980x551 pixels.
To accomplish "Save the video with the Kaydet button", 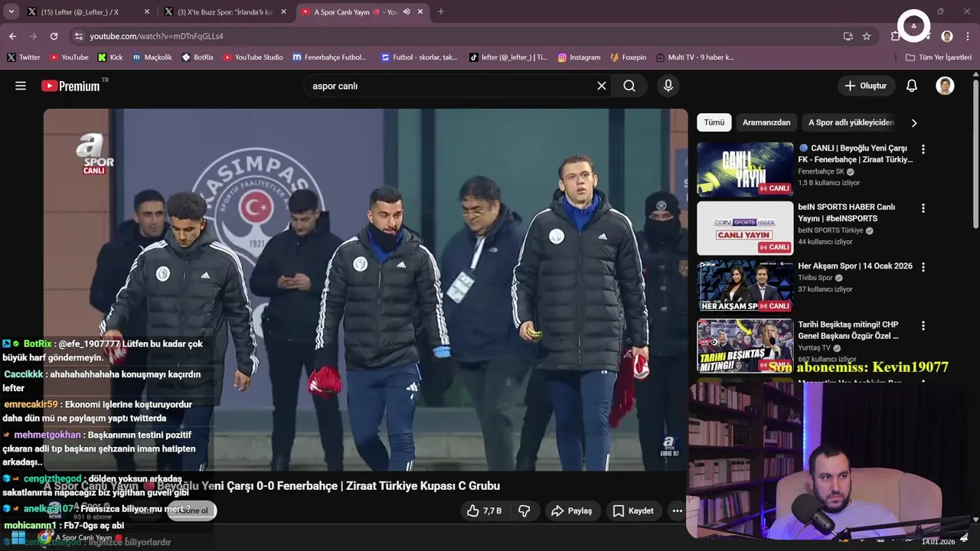I will tap(633, 510).
